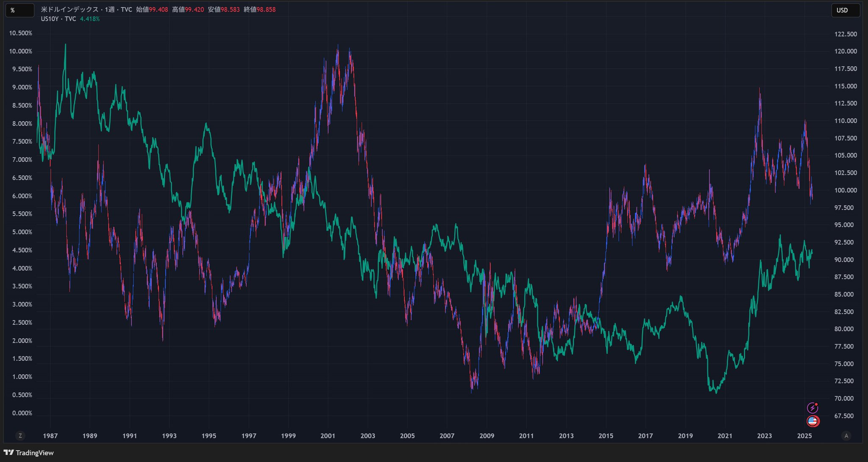Click the purple lightning bolt event icon
868x462 pixels.
pyautogui.click(x=812, y=408)
